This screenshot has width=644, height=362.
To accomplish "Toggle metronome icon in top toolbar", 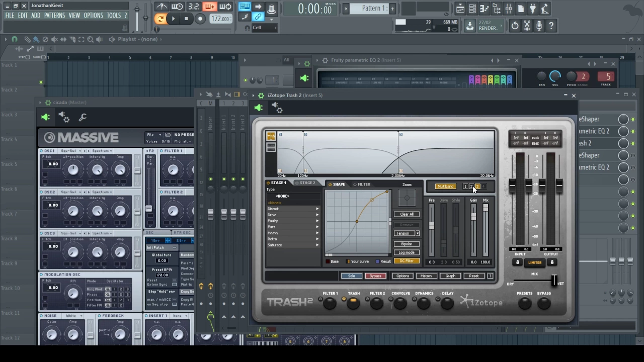I will 162,7.
